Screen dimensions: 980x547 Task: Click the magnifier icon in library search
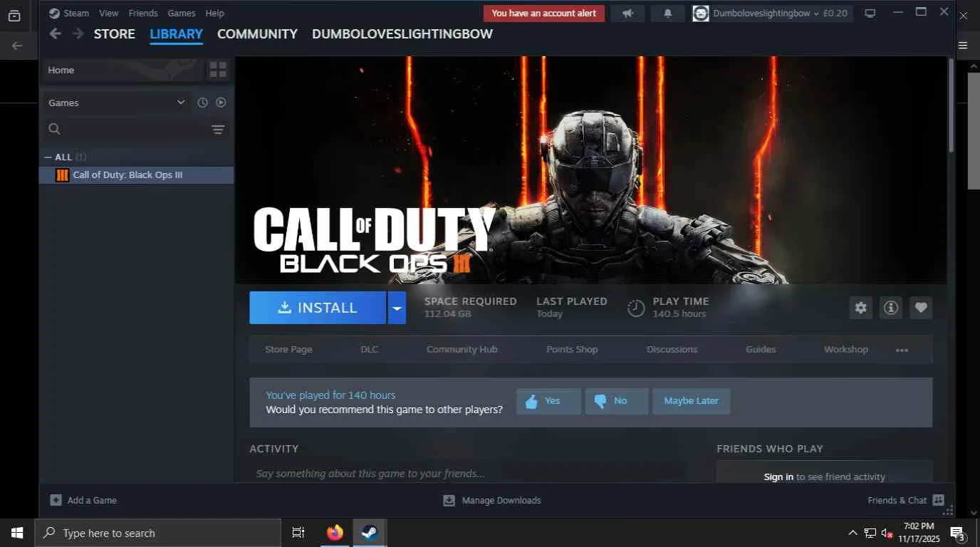[x=54, y=129]
